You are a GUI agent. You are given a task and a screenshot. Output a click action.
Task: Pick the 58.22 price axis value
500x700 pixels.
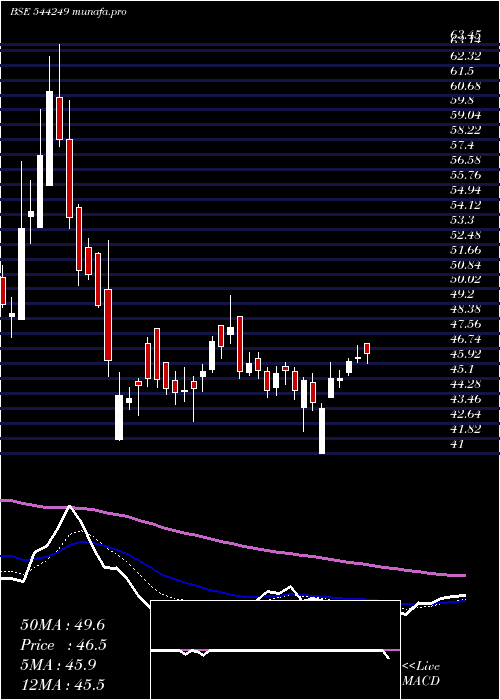click(x=466, y=130)
